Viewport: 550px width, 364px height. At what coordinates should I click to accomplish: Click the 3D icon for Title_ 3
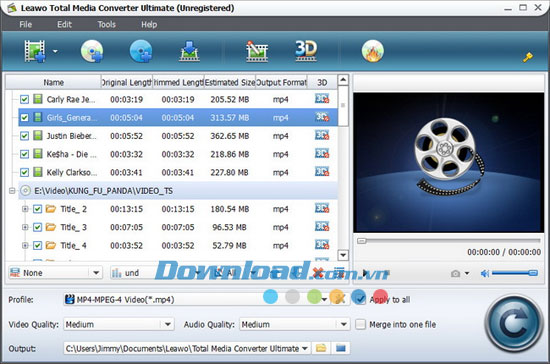tap(322, 227)
